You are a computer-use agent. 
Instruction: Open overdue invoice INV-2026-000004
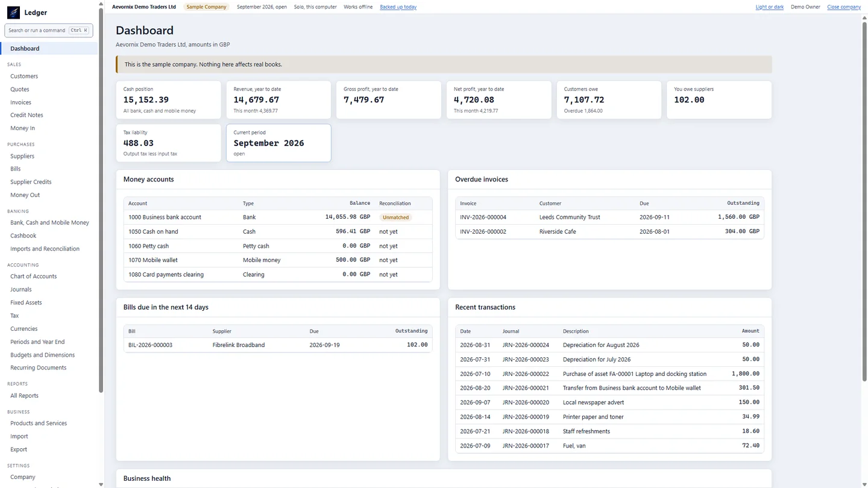click(x=609, y=217)
